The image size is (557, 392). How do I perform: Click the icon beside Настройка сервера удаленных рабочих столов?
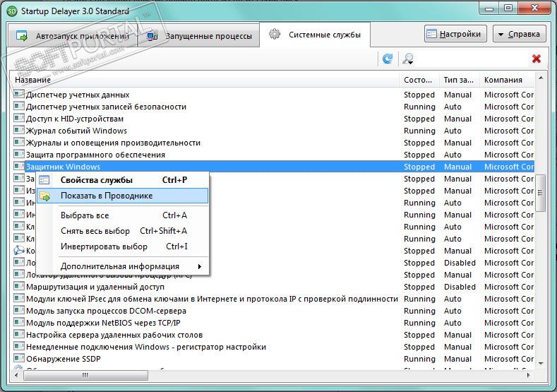point(19,334)
